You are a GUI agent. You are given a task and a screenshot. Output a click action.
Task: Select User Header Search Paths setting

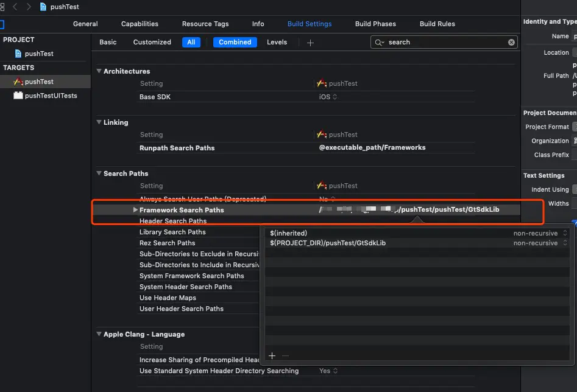click(x=182, y=309)
